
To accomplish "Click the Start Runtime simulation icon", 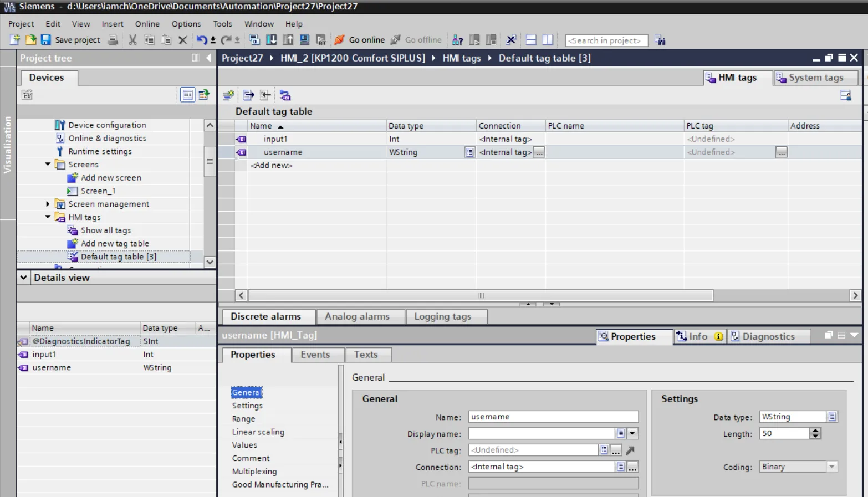I will [320, 39].
